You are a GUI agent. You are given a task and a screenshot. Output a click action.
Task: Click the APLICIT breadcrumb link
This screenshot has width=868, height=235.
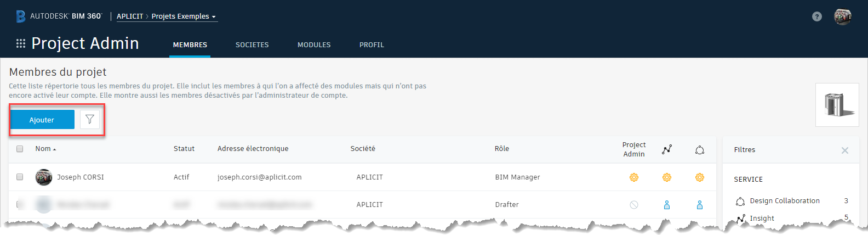pyautogui.click(x=130, y=16)
